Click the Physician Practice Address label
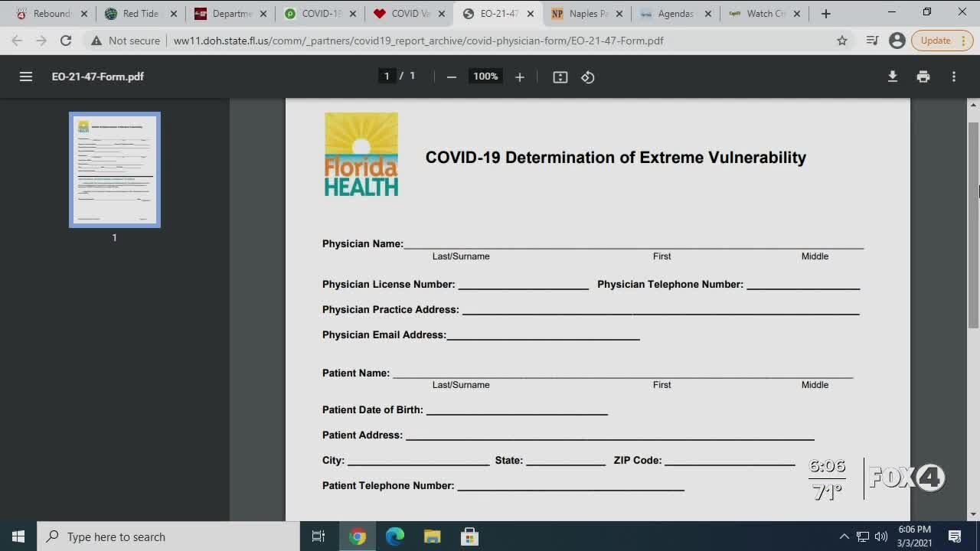This screenshot has height=551, width=980. pos(390,310)
